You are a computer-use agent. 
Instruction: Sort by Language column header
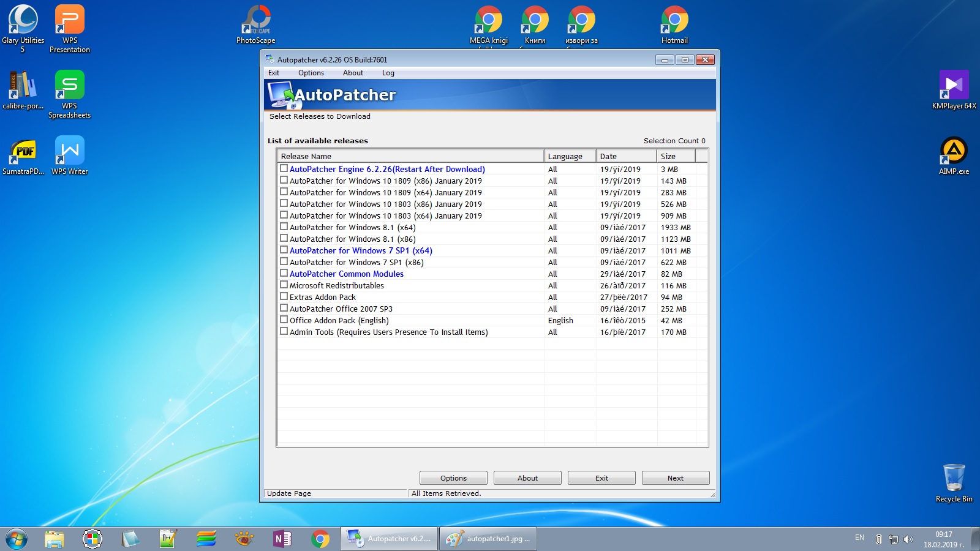pyautogui.click(x=570, y=156)
